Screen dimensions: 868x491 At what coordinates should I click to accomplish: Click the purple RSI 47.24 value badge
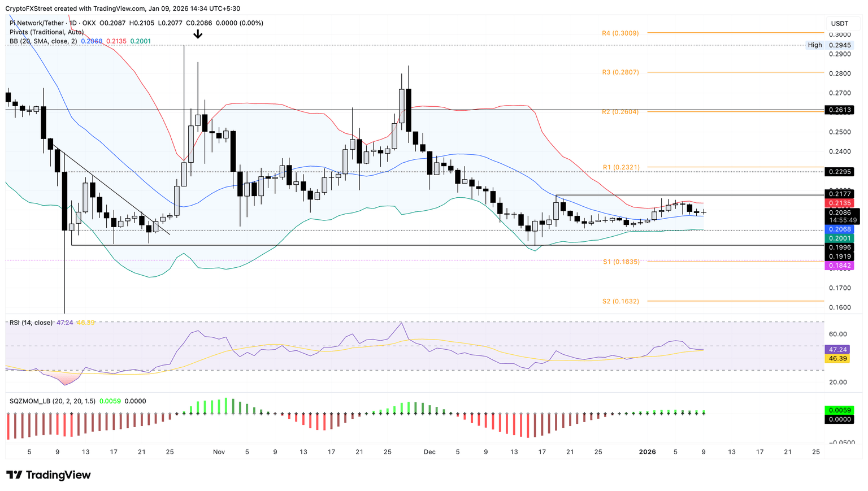pos(840,350)
